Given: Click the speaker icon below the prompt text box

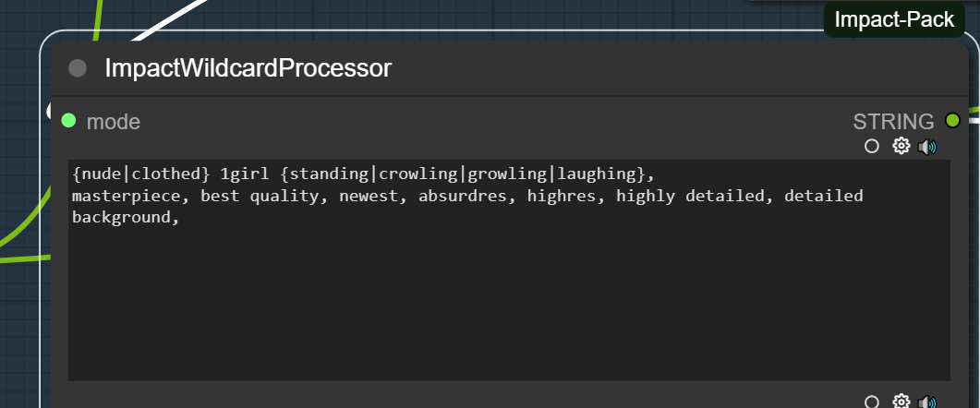Looking at the screenshot, I should [x=926, y=402].
